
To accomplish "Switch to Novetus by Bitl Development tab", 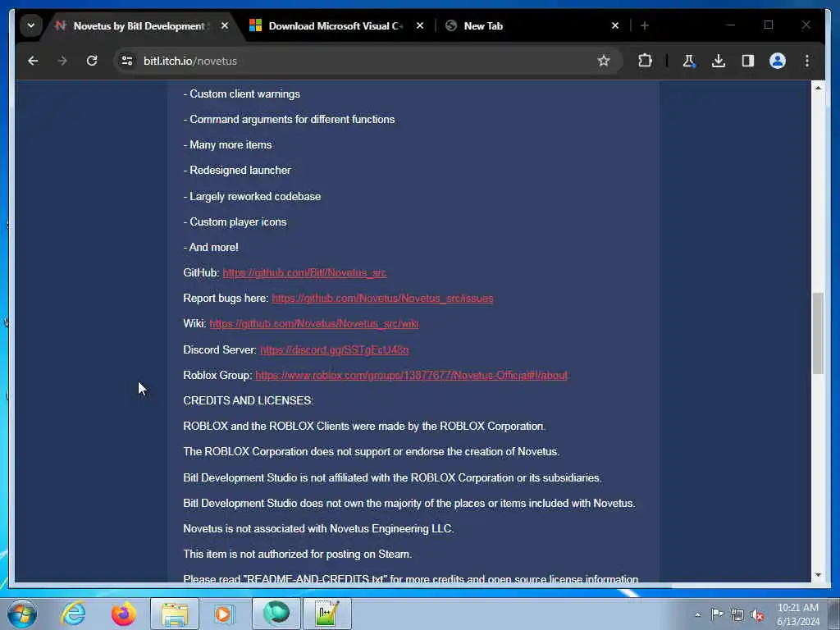I will coord(139,25).
